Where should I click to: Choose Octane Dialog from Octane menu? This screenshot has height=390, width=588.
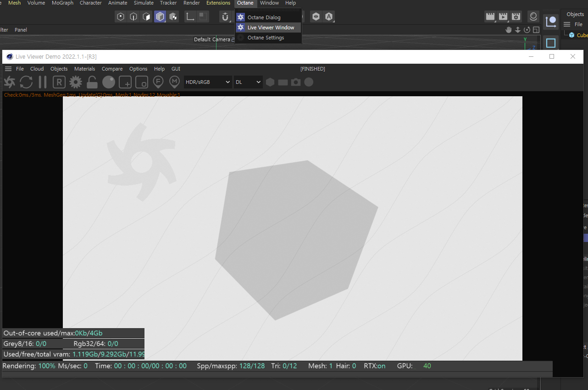268,17
